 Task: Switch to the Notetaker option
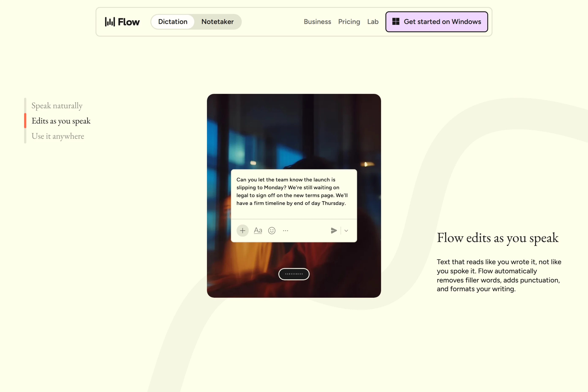(218, 22)
